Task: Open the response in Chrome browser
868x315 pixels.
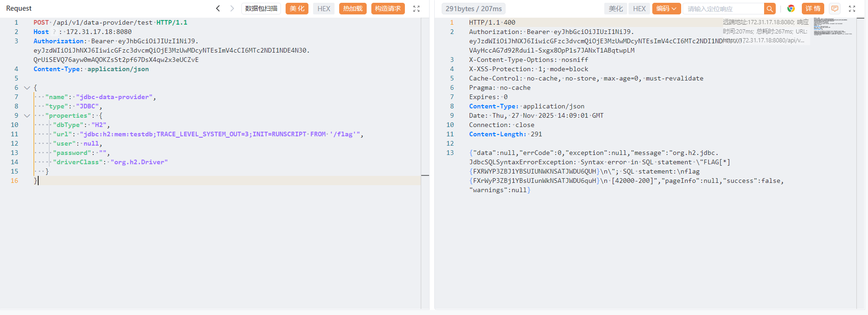Action: pos(791,8)
